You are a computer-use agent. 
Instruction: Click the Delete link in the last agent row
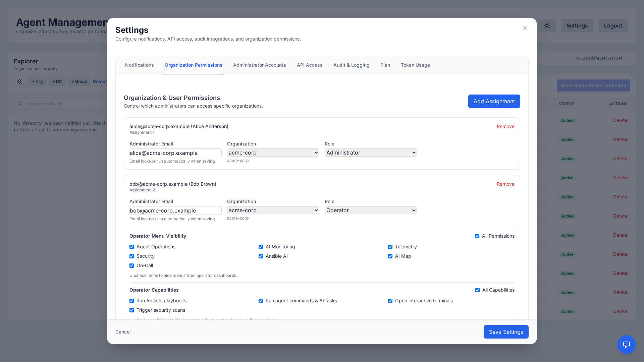620,311
